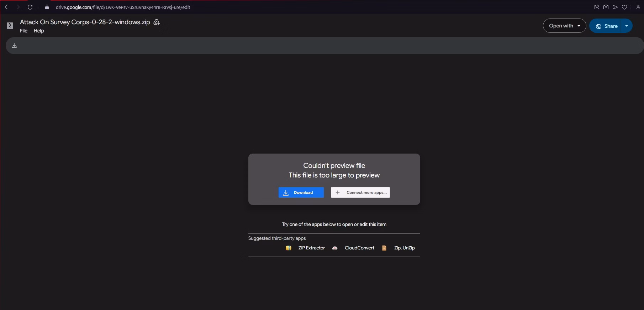Reload the page with the refresh icon

pos(30,7)
